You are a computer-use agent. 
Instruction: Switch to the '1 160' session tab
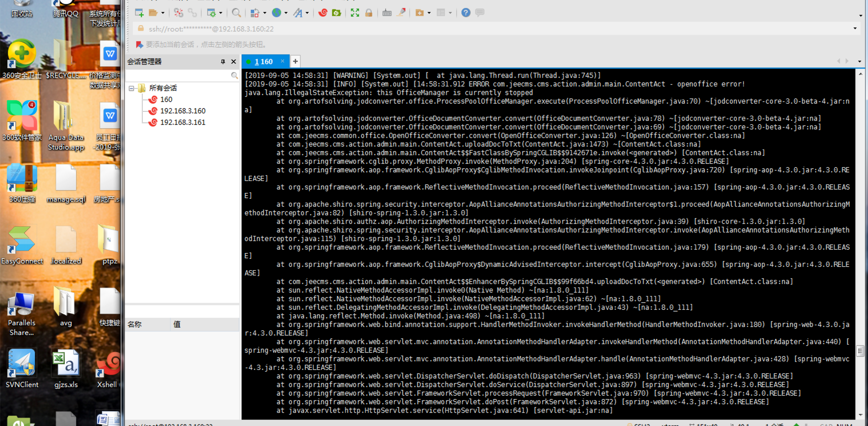click(x=263, y=62)
